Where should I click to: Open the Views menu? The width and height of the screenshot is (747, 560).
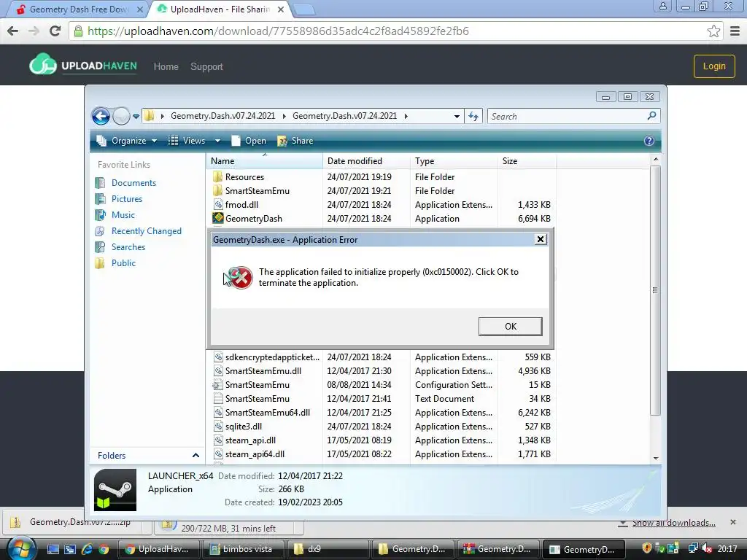click(x=187, y=141)
